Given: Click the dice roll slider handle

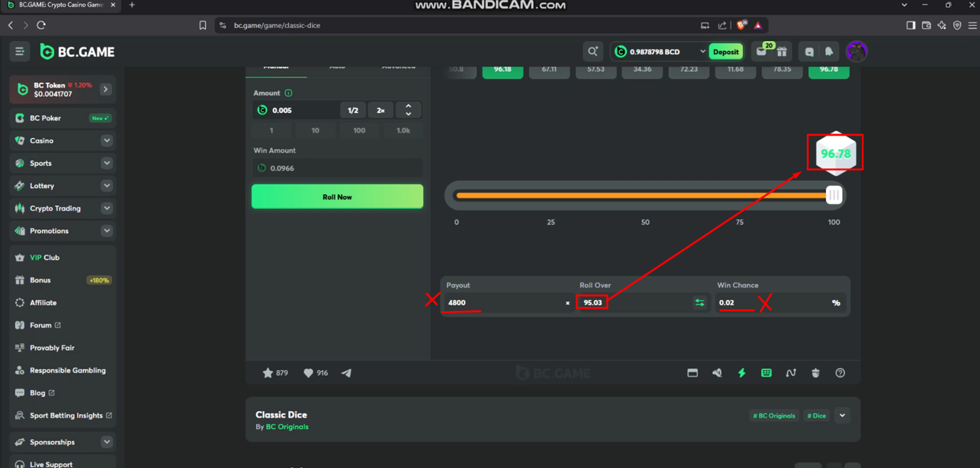Looking at the screenshot, I should [x=834, y=195].
